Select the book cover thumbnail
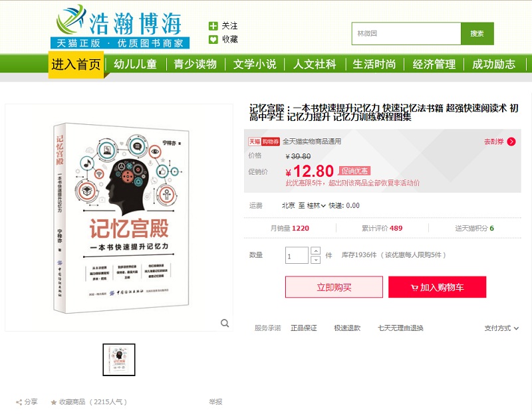This screenshot has height=414, width=532. tap(119, 360)
